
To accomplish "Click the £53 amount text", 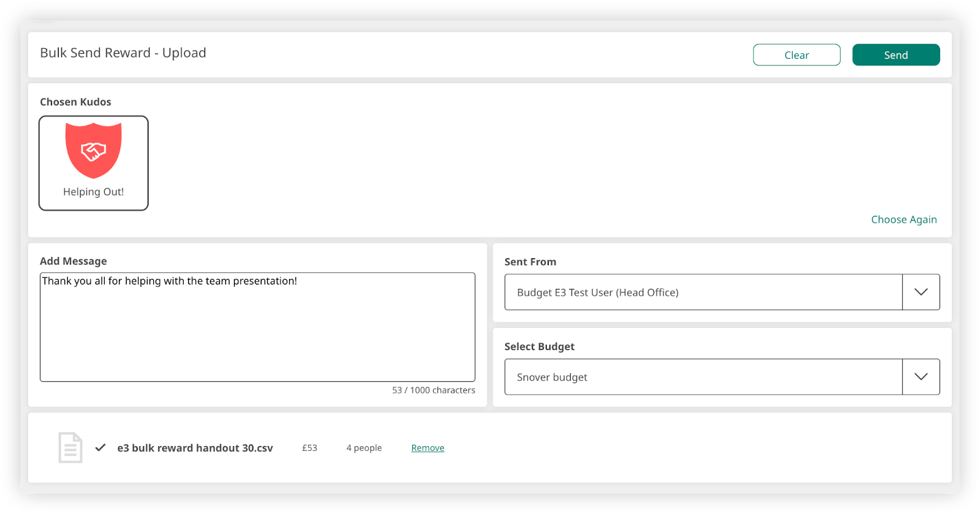I will click(x=309, y=448).
